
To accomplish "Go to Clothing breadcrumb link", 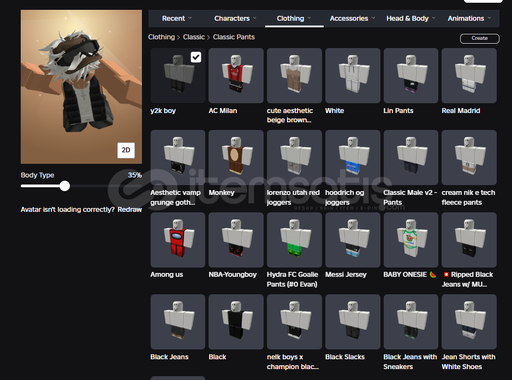I will (161, 37).
